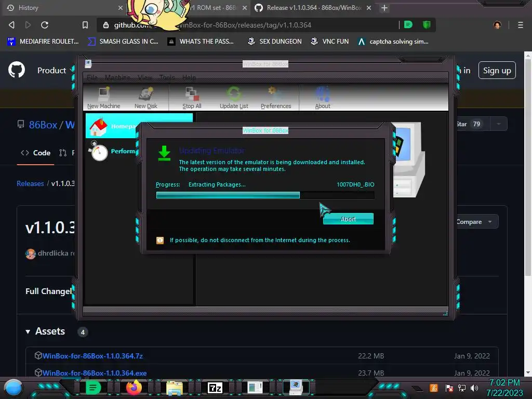Collapse the Assets section
Viewport: 532px width, 399px height.
point(45,331)
